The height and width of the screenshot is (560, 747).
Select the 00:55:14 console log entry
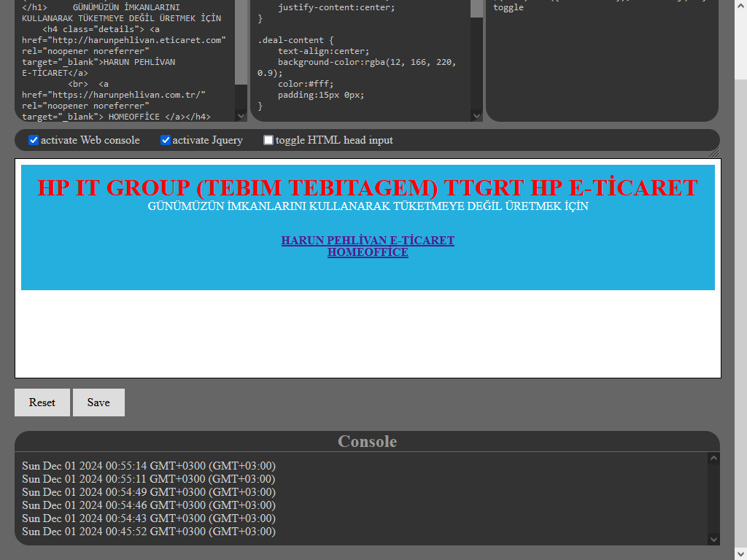point(149,466)
